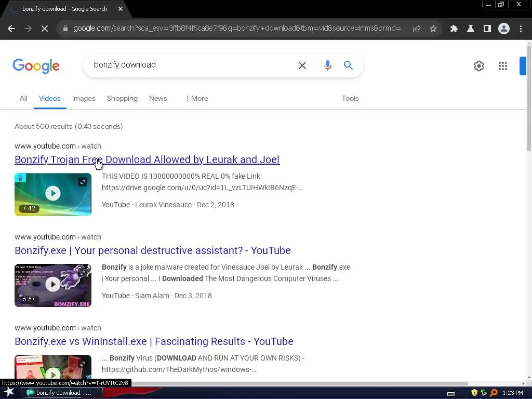Expand preview icon on the 7:42 thumbnail

[x=83, y=182]
